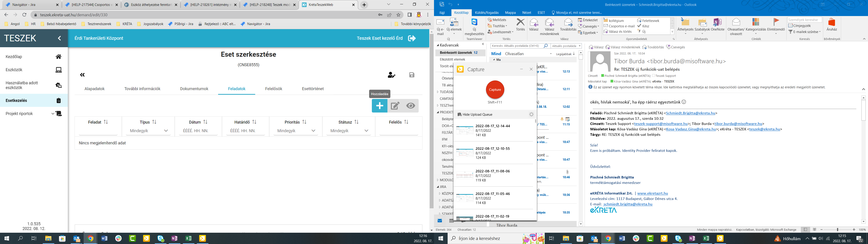
Task: Click Hide Upload Queue in Capture window
Action: (x=475, y=115)
